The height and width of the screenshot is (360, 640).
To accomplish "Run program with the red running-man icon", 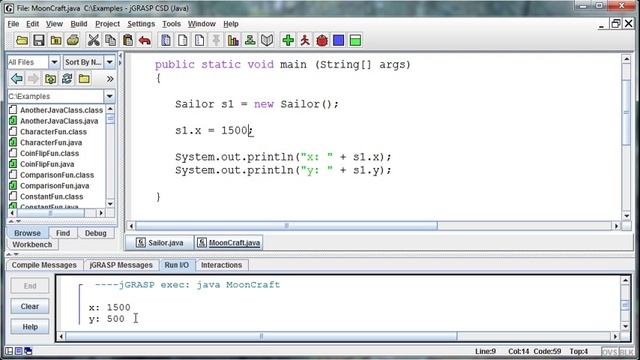I will (305, 40).
